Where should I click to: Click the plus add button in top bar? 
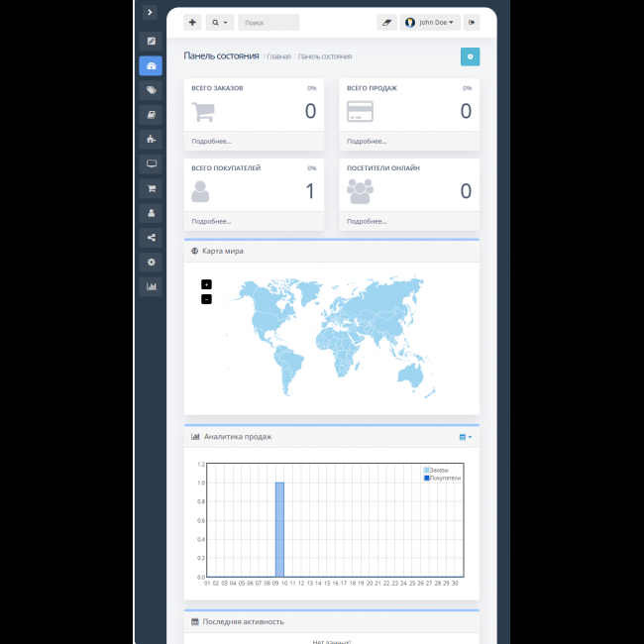(x=192, y=22)
